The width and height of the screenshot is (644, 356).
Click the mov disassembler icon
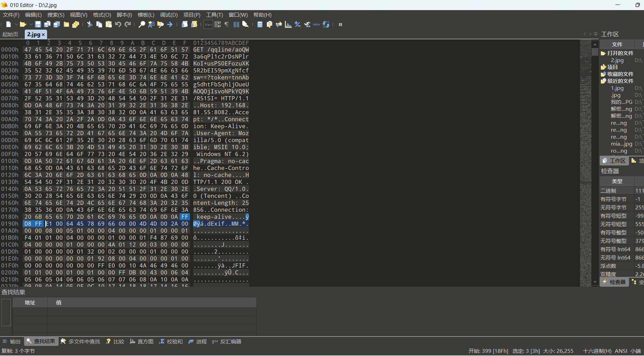click(x=316, y=24)
